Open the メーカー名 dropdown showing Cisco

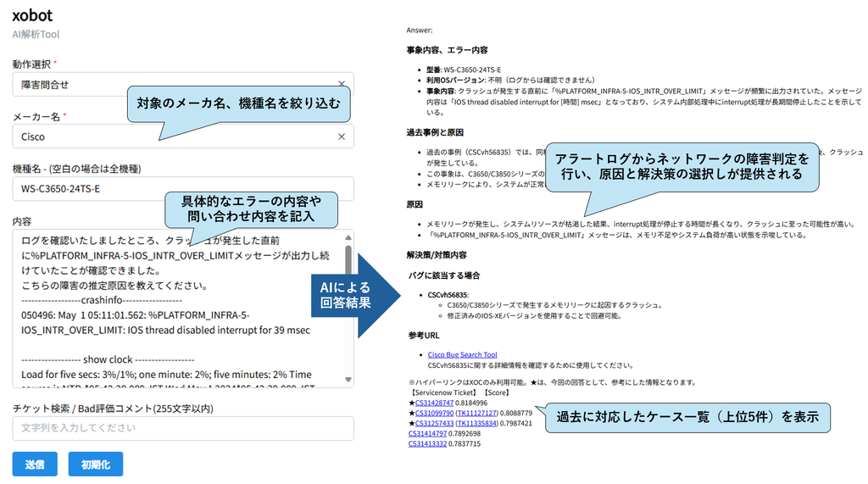85,136
